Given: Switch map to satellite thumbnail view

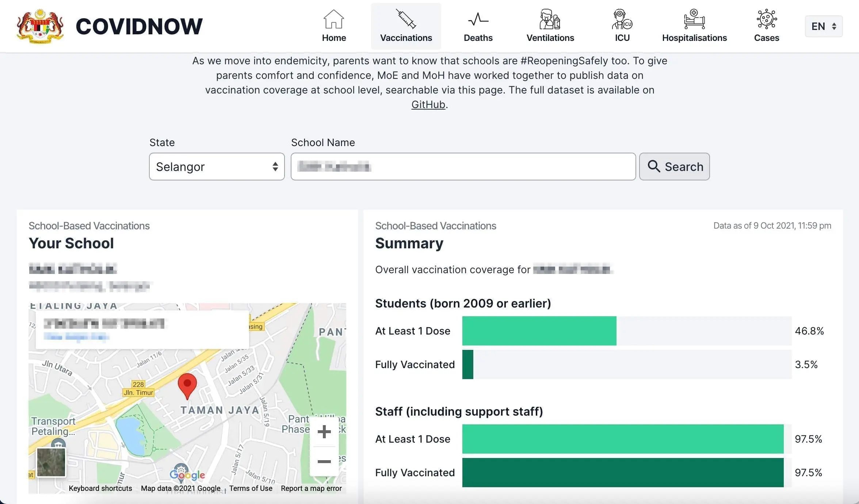Looking at the screenshot, I should coord(51,462).
